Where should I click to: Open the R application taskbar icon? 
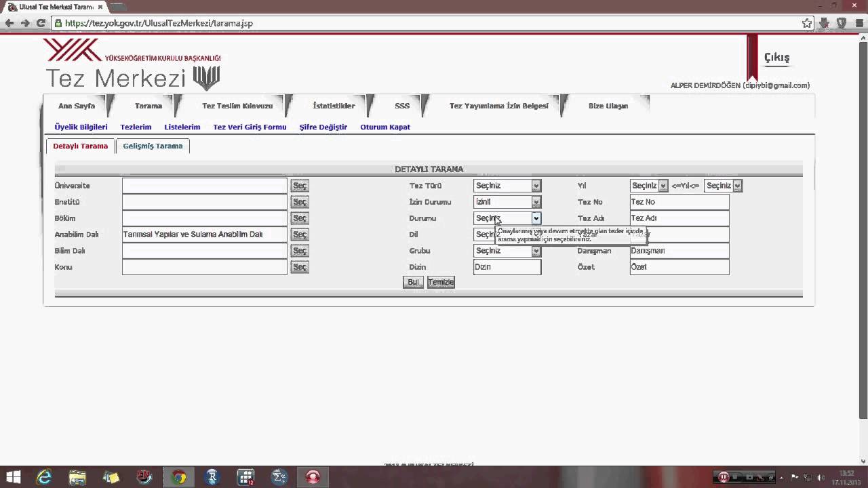point(212,477)
